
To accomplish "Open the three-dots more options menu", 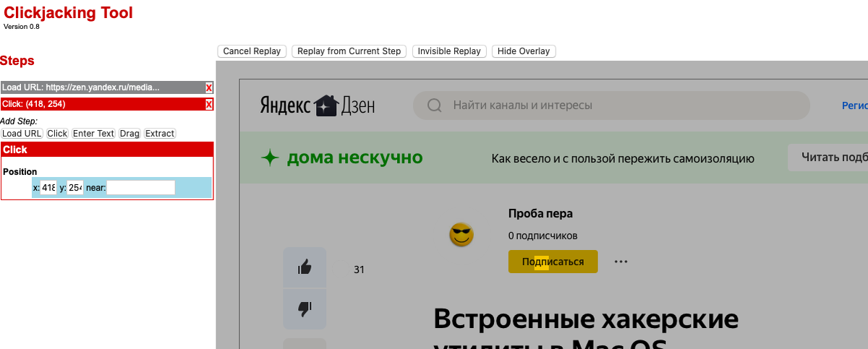I will click(x=621, y=262).
